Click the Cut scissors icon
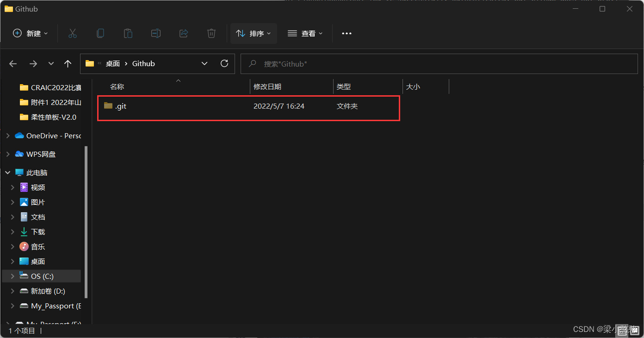This screenshot has width=644, height=338. click(72, 33)
